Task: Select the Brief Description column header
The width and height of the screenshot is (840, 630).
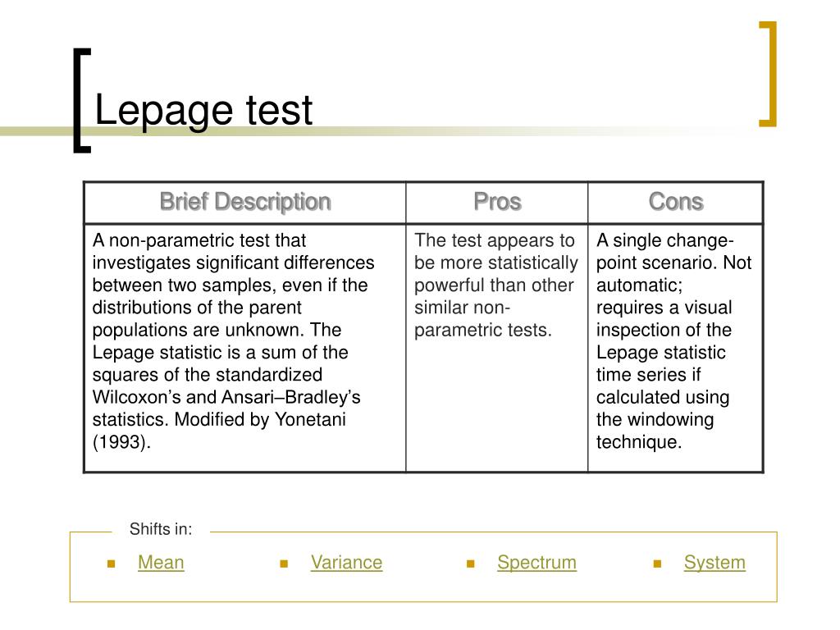Action: pos(244,202)
